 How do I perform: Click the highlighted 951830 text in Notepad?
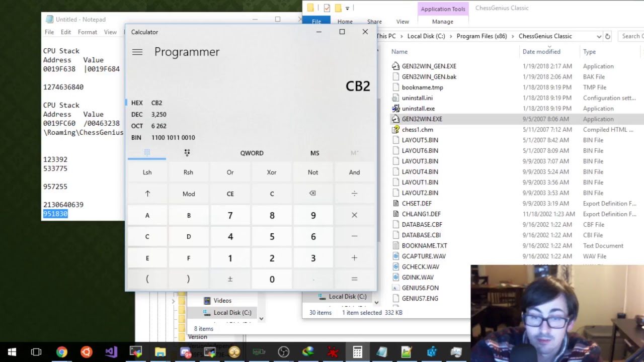pos(55,214)
